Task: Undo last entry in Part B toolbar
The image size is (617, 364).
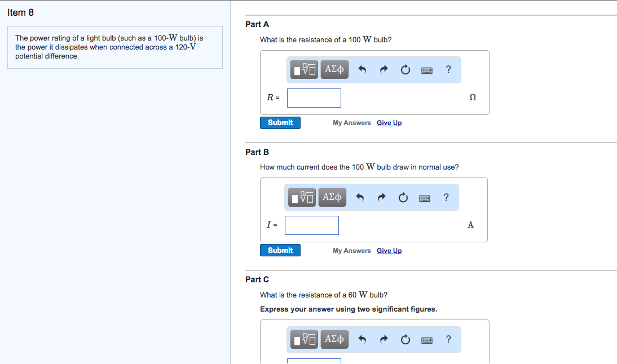Action: tap(360, 197)
